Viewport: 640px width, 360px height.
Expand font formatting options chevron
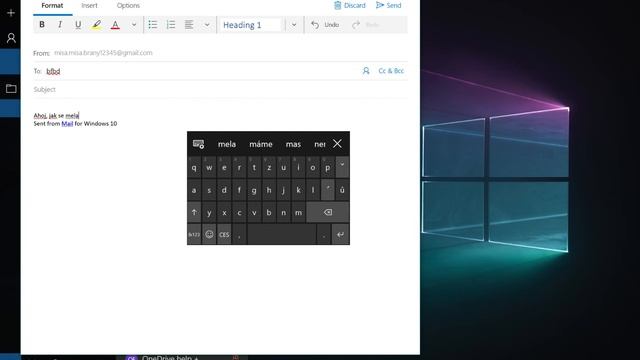[133, 24]
